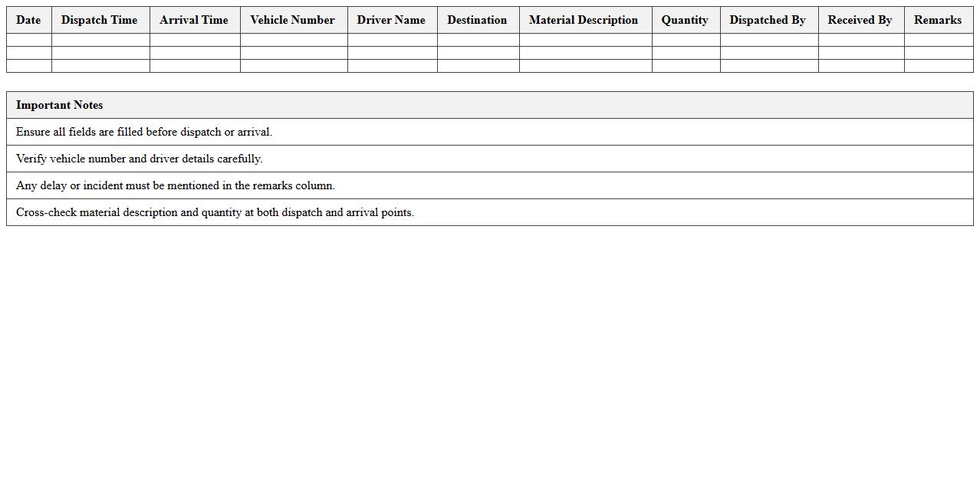Click the Remarks column header
The image size is (980, 498).
pos(938,20)
